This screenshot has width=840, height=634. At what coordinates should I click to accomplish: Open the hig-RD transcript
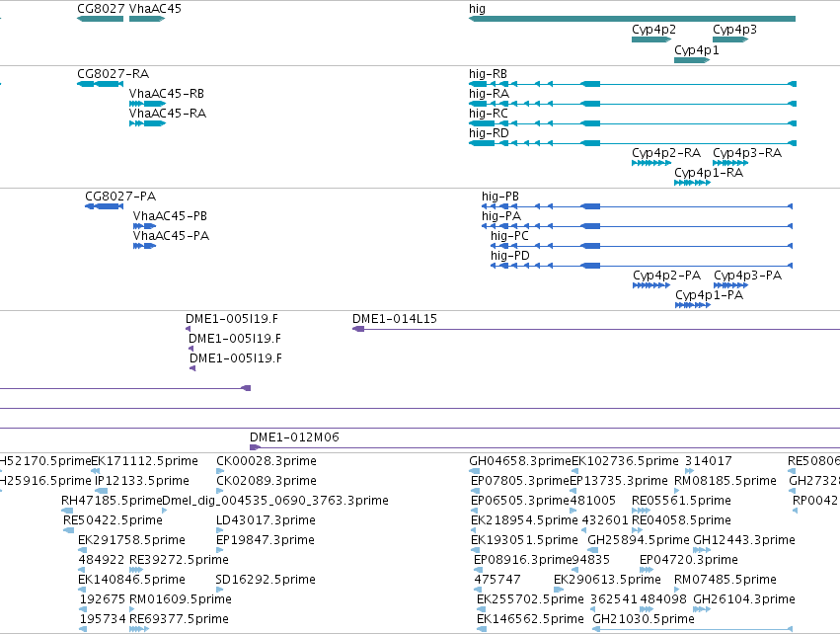(x=489, y=133)
